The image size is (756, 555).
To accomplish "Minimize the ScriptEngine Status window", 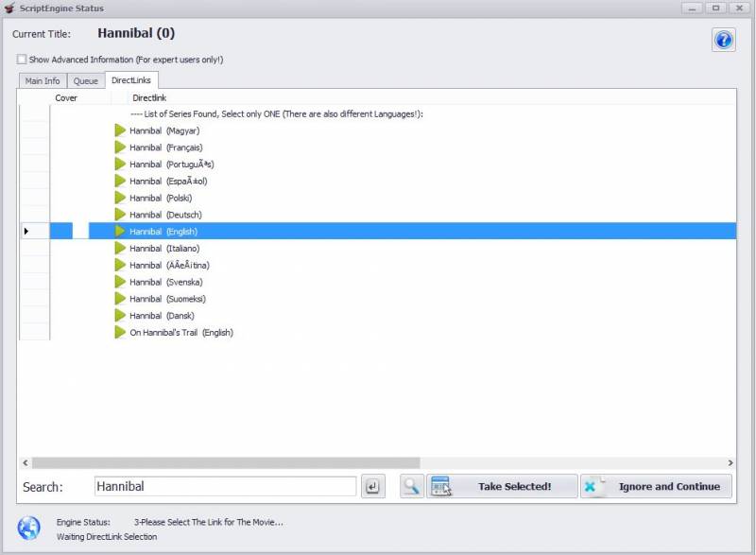I will tap(693, 8).
